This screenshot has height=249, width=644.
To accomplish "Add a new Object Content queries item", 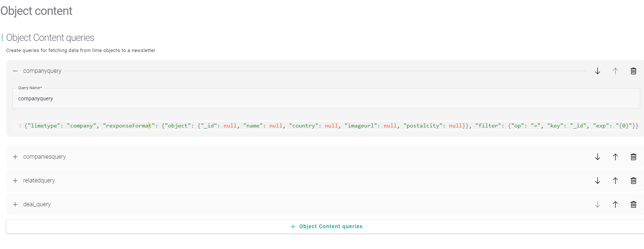I will [326, 226].
